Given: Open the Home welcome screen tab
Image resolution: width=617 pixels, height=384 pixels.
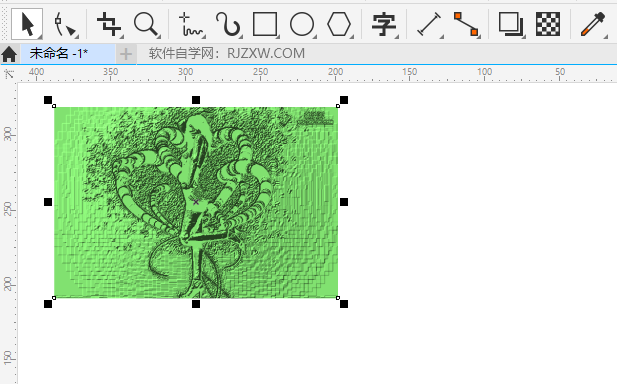Looking at the screenshot, I should tap(9, 54).
